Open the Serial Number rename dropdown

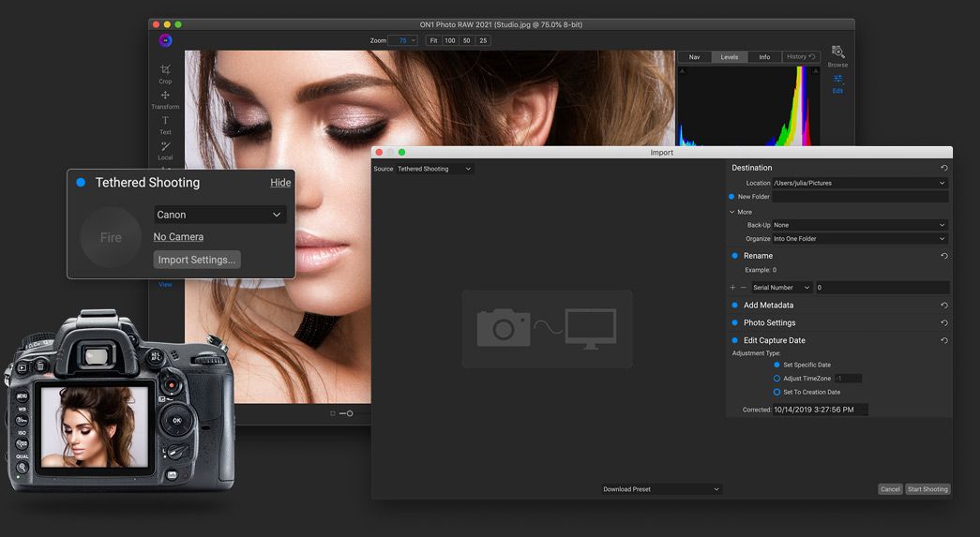tap(781, 288)
